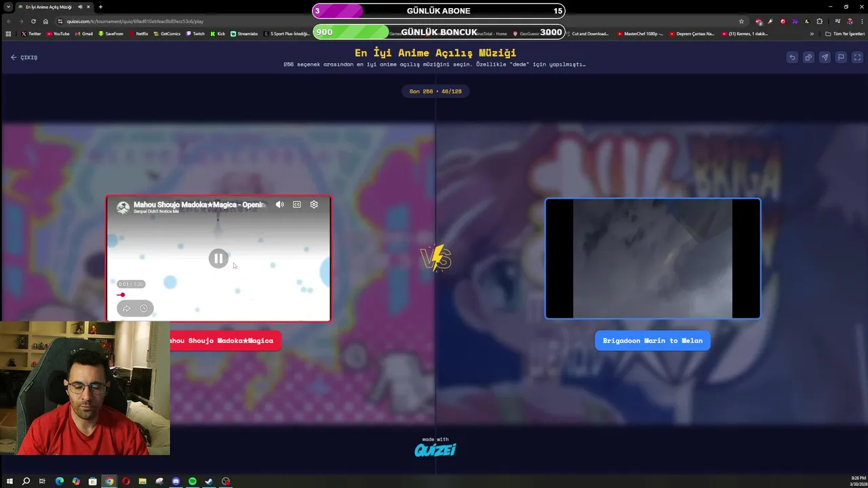
Task: Click the Son 256 • 46/128 round indicator
Action: (435, 91)
